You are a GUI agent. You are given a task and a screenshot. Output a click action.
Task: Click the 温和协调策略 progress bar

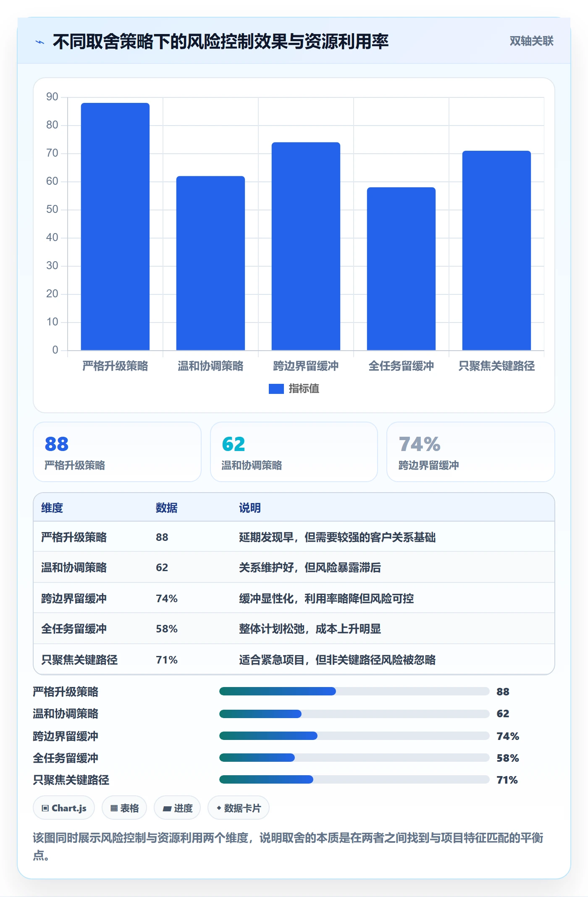click(354, 713)
